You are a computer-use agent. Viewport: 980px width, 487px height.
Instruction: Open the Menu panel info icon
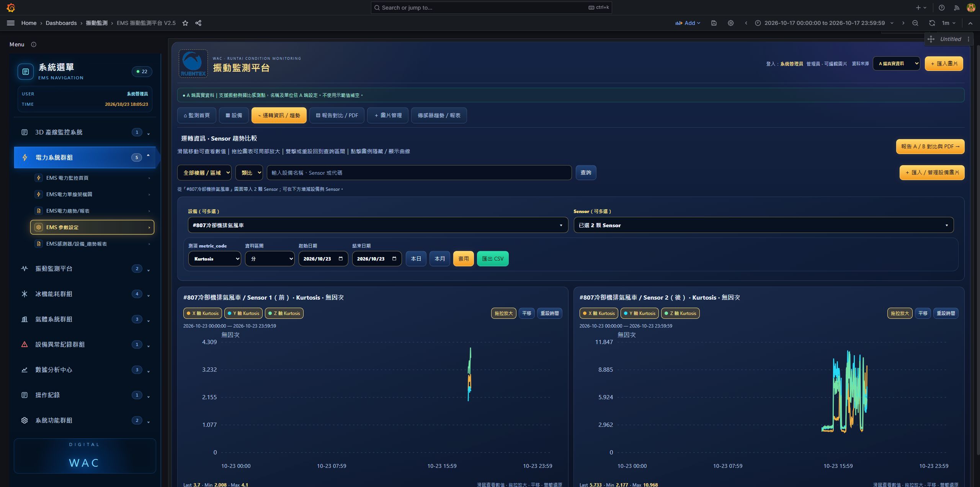point(34,44)
